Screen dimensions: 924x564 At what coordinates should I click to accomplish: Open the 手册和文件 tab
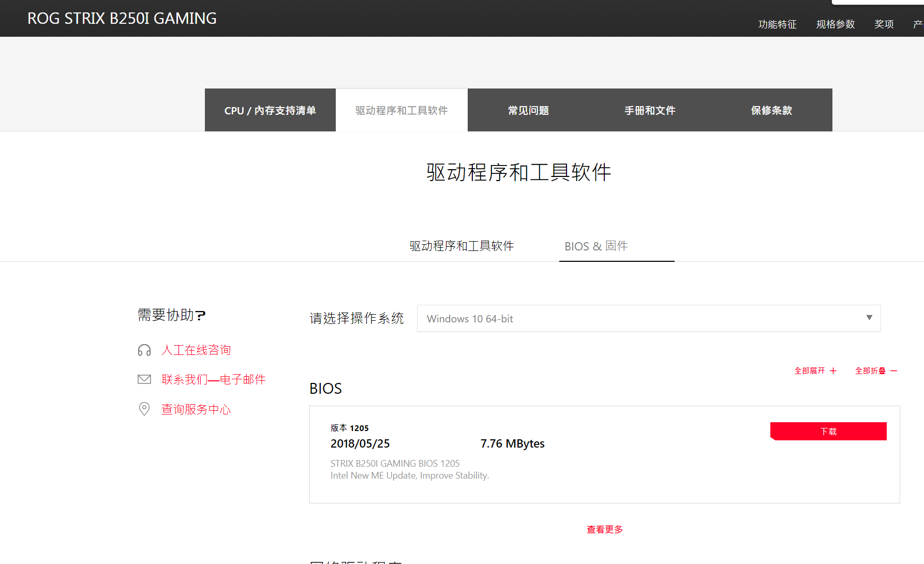(650, 110)
